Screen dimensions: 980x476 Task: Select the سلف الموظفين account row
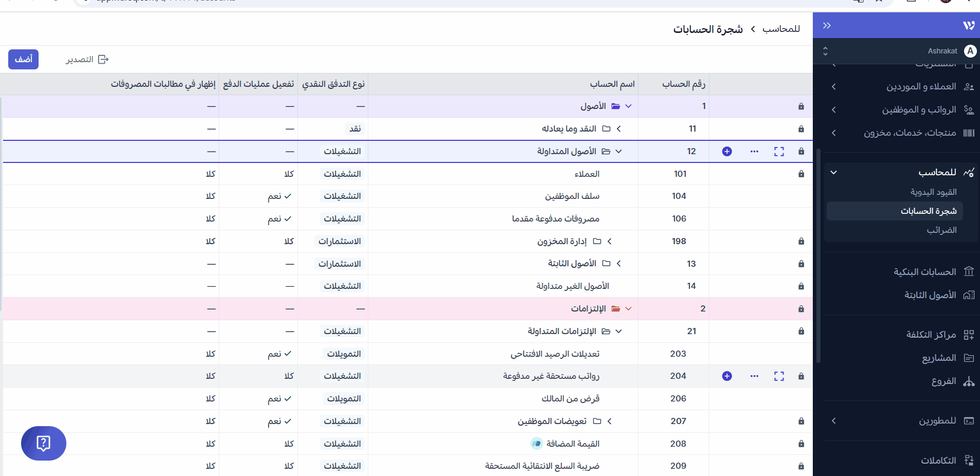click(572, 196)
